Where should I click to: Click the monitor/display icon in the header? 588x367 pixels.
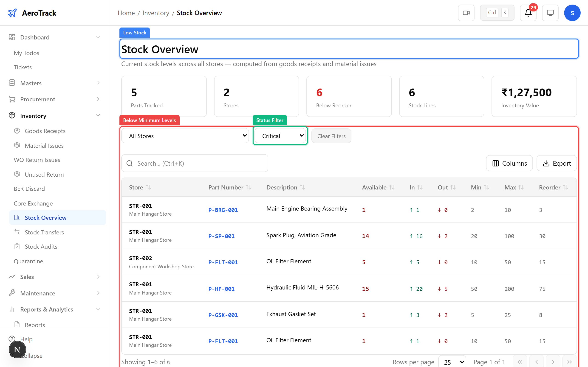550,13
